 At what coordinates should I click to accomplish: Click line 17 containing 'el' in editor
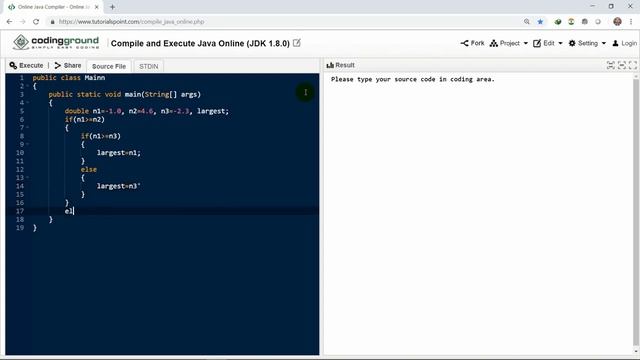tap(162, 211)
